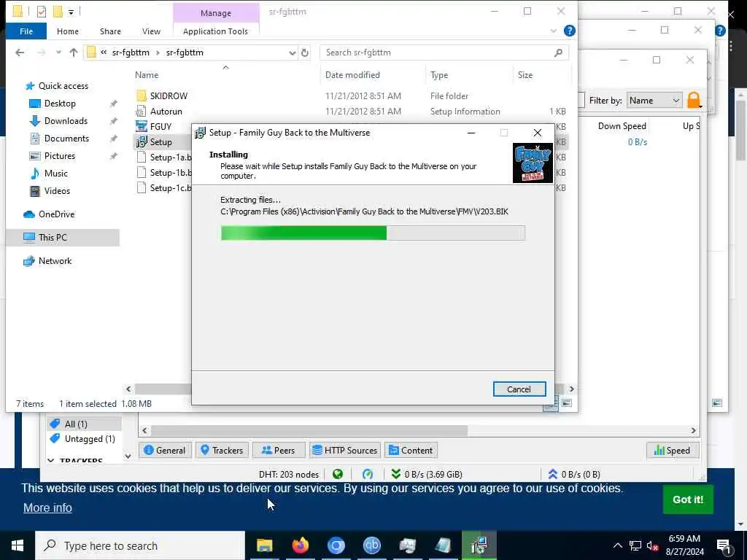This screenshot has width=747, height=560.
Task: Open recent locations dropdown arrow
Action: (x=58, y=52)
